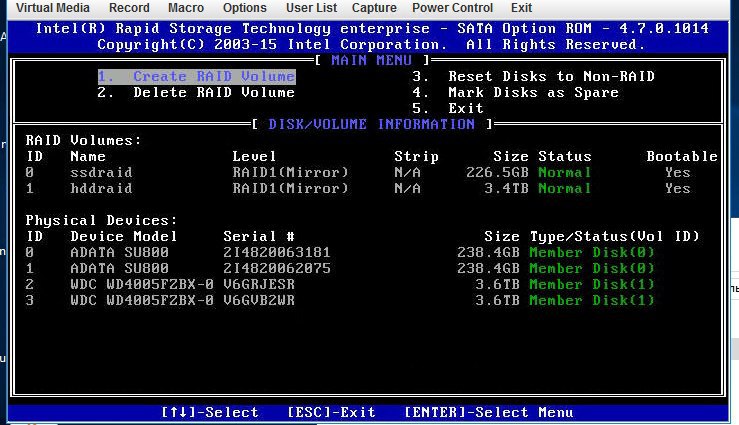Click serial number 2I4820062075
The height and width of the screenshot is (425, 739).
coord(277,269)
